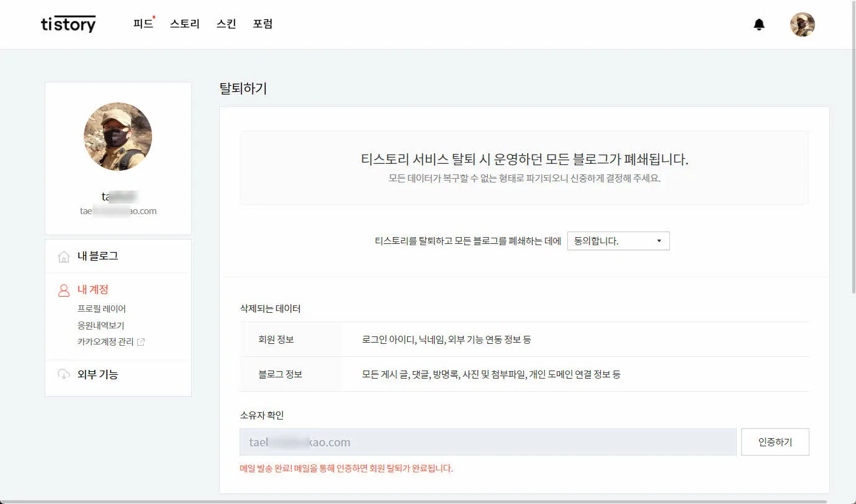856x504 pixels.
Task: Open the 포럼 menu
Action: pos(263,24)
